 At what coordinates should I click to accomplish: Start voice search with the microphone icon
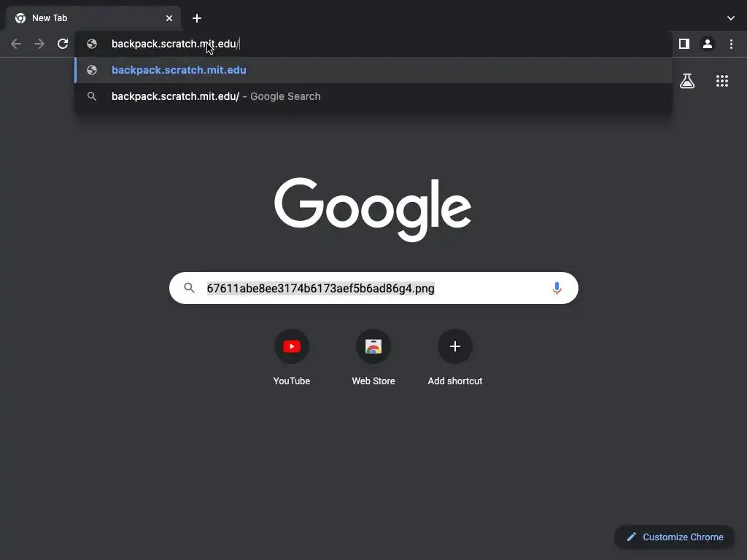pyautogui.click(x=557, y=288)
